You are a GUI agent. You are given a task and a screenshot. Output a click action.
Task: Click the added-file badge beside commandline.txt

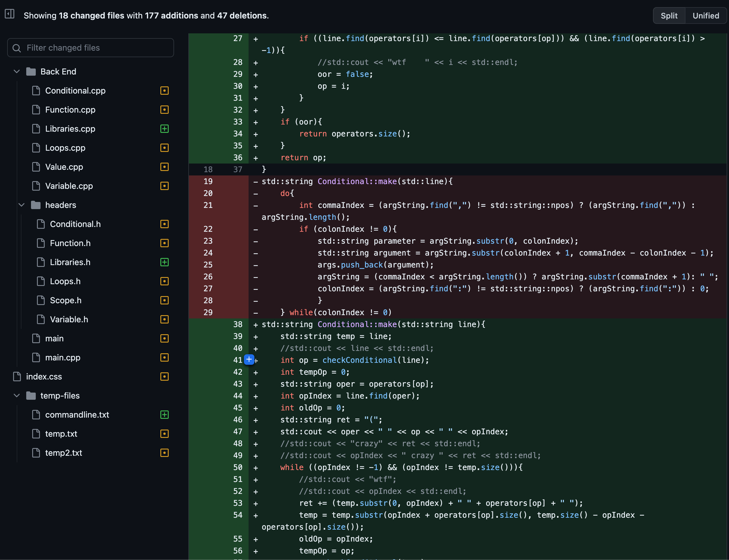[165, 415]
